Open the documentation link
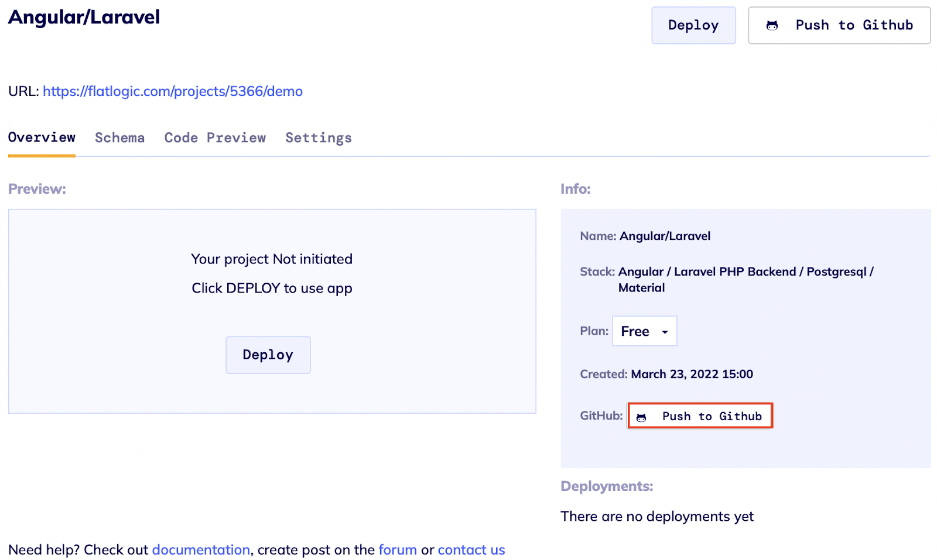 click(201, 549)
